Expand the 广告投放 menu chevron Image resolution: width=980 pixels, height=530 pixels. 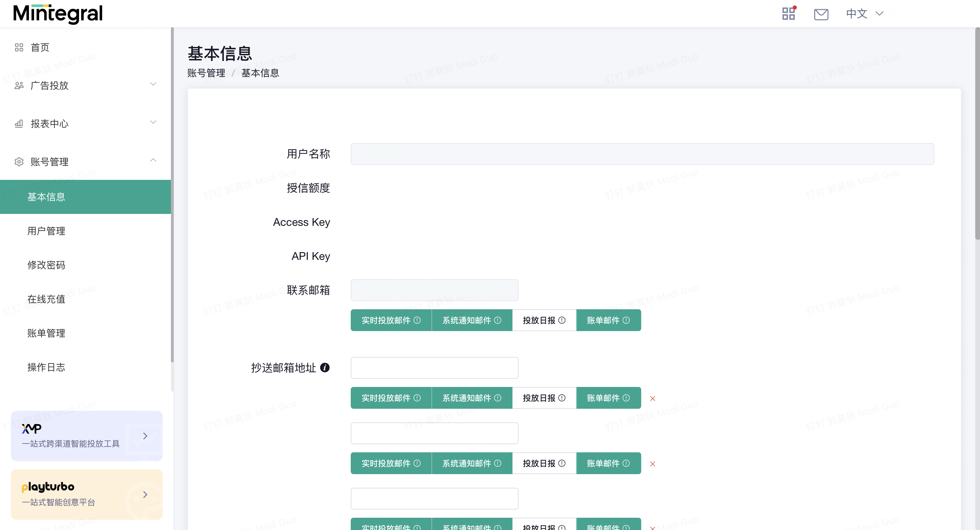click(153, 84)
